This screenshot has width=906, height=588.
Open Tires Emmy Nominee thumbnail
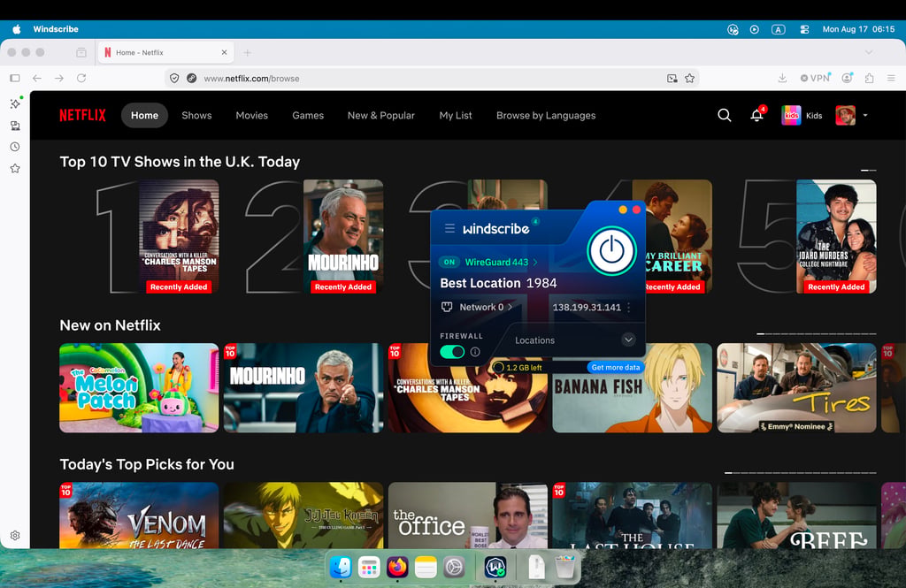(797, 387)
